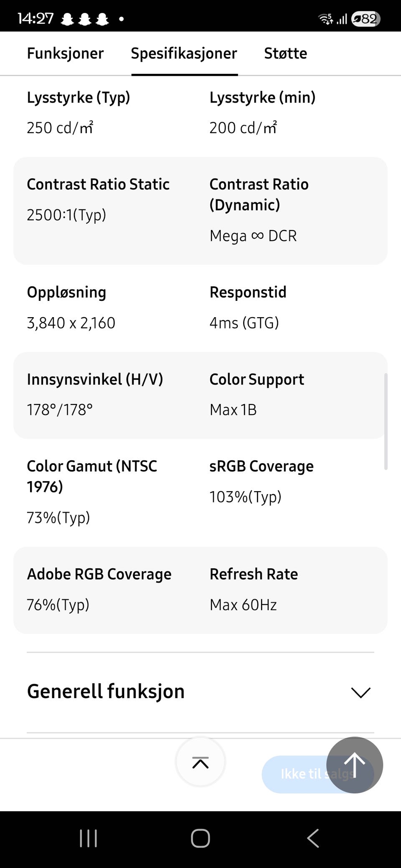Screen dimensions: 401x868
Task: Select the Spesifikasjoner tab
Action: pyautogui.click(x=184, y=53)
